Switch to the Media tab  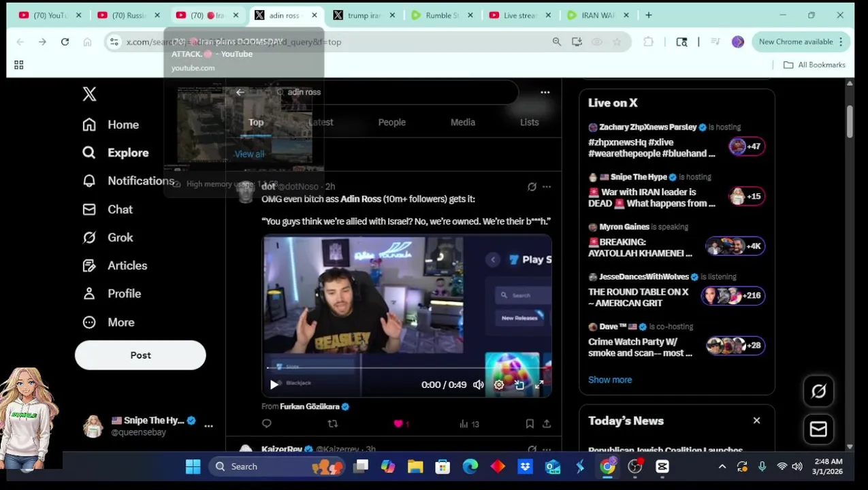463,122
